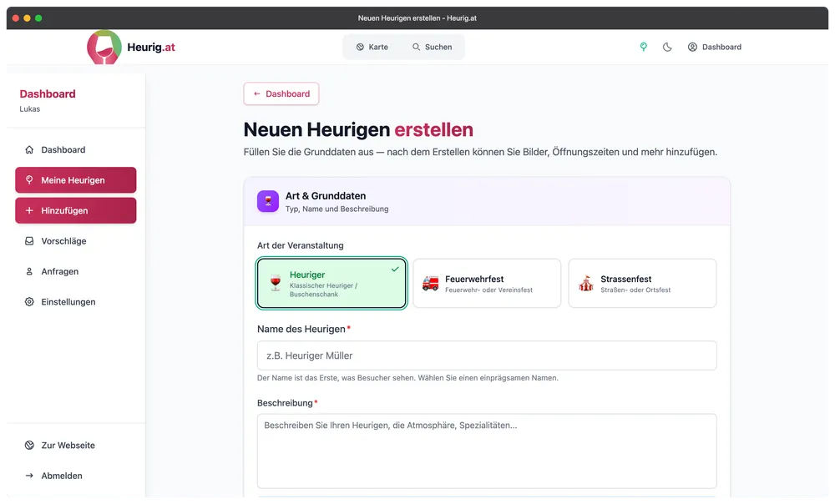Click the macOS green fullscreen window button

(x=38, y=18)
